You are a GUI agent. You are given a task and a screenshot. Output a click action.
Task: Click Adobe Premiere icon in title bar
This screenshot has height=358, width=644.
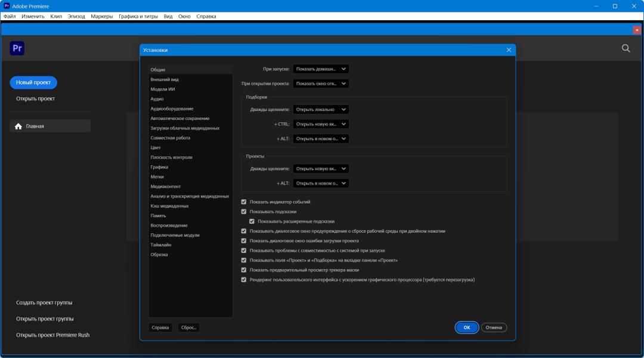7,6
